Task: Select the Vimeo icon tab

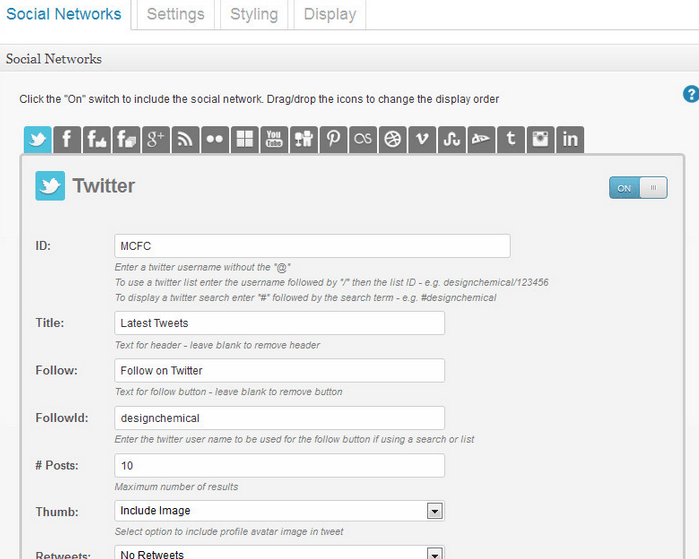Action: pos(422,140)
